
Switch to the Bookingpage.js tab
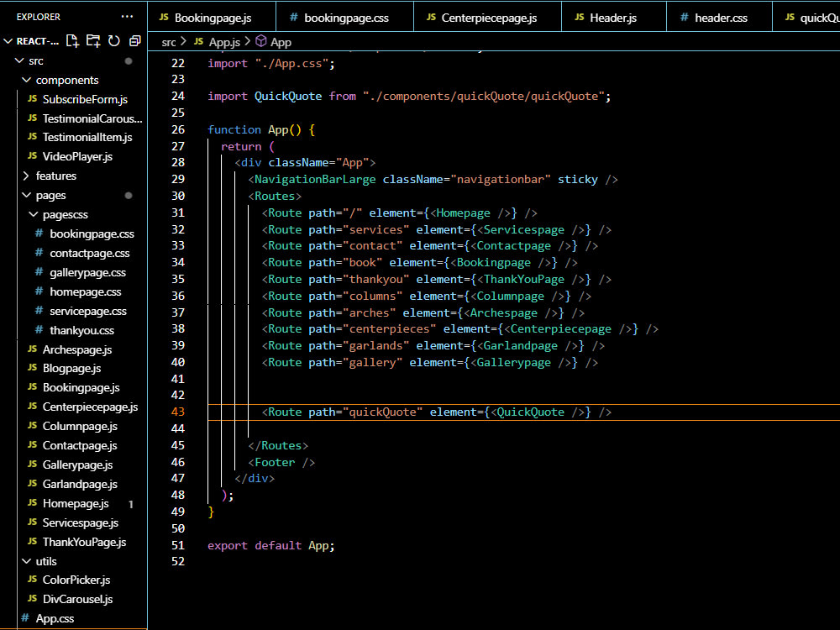point(213,18)
